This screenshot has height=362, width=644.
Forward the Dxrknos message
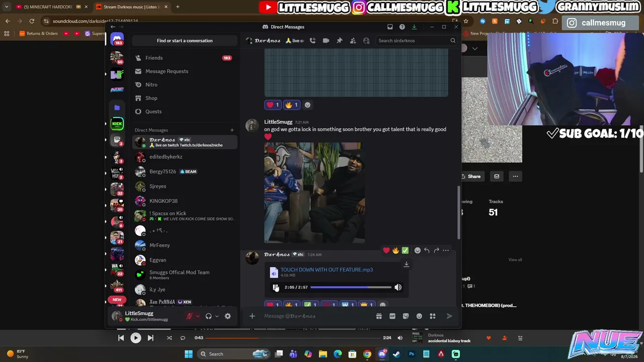[x=436, y=250]
